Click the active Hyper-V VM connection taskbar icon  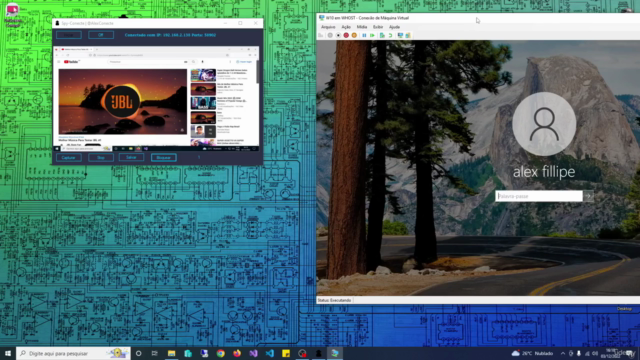[335, 353]
